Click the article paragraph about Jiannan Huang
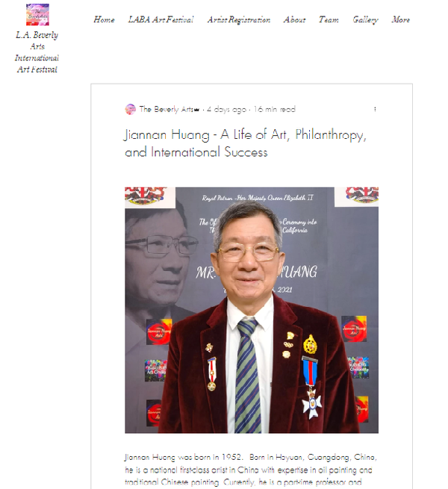448x489 pixels. (x=251, y=470)
